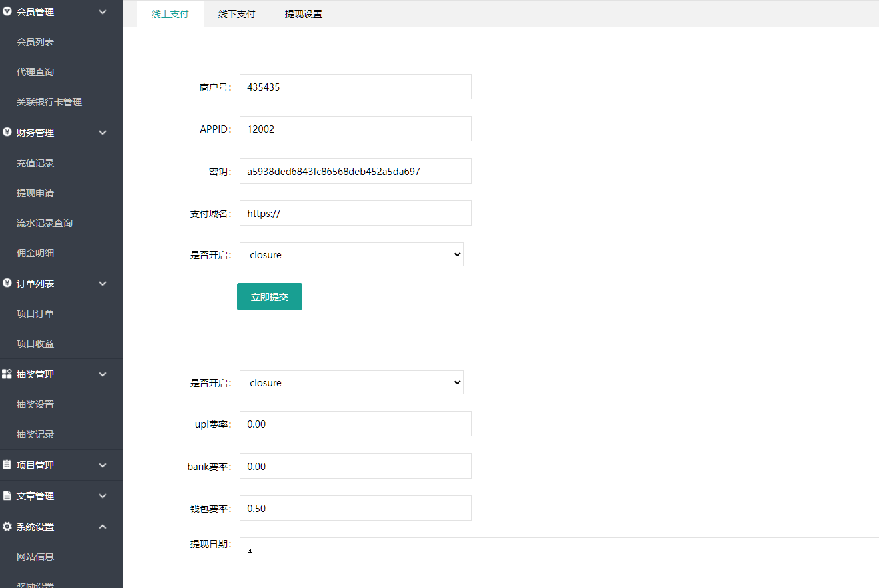Open the second 是否开启 dropdown
The width and height of the screenshot is (879, 588).
tap(351, 382)
